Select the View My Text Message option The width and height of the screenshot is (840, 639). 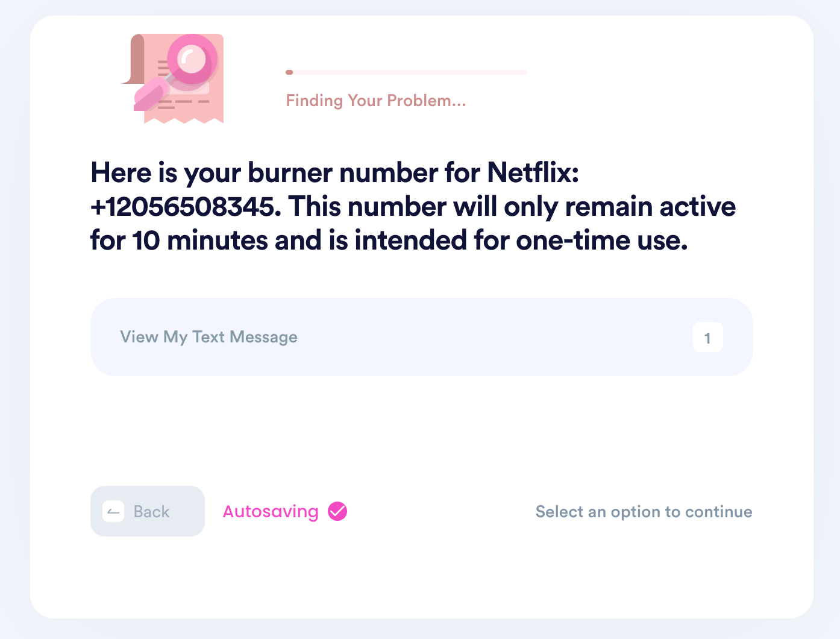pyautogui.click(x=421, y=337)
